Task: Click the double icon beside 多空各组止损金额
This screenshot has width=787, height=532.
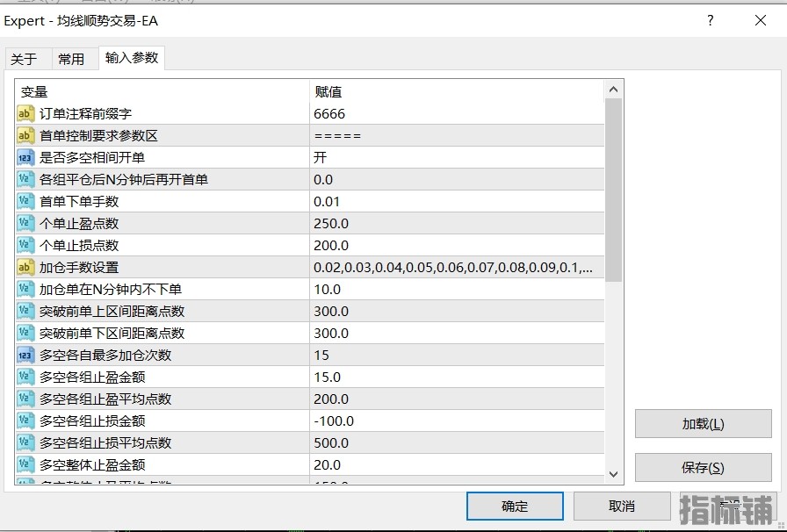Action: (25, 421)
